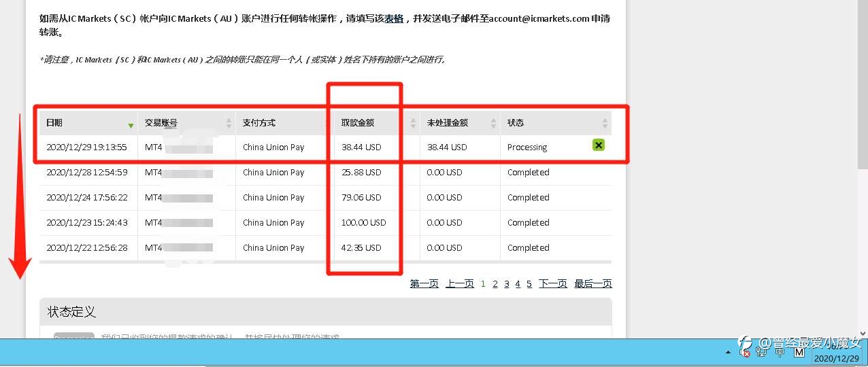Show hidden tray icons arrow
Viewport: 868px width, 367px height.
coord(729,353)
